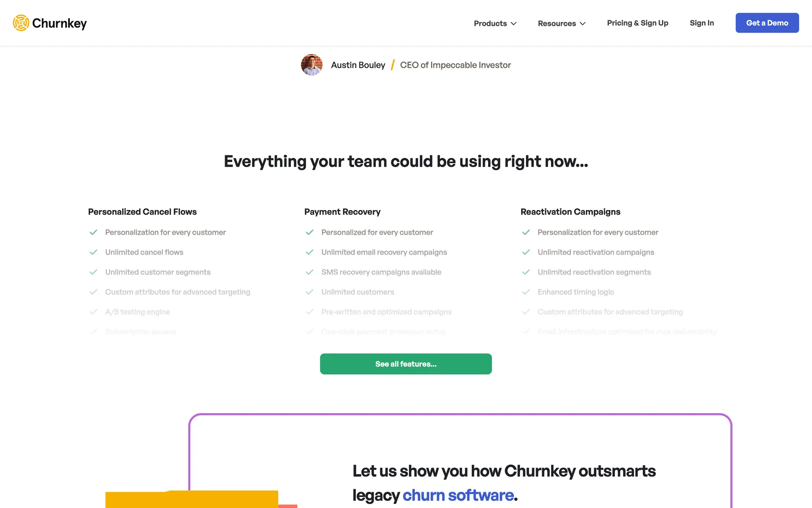Go to Sign In
Viewport: 812px width, 508px height.
702,23
